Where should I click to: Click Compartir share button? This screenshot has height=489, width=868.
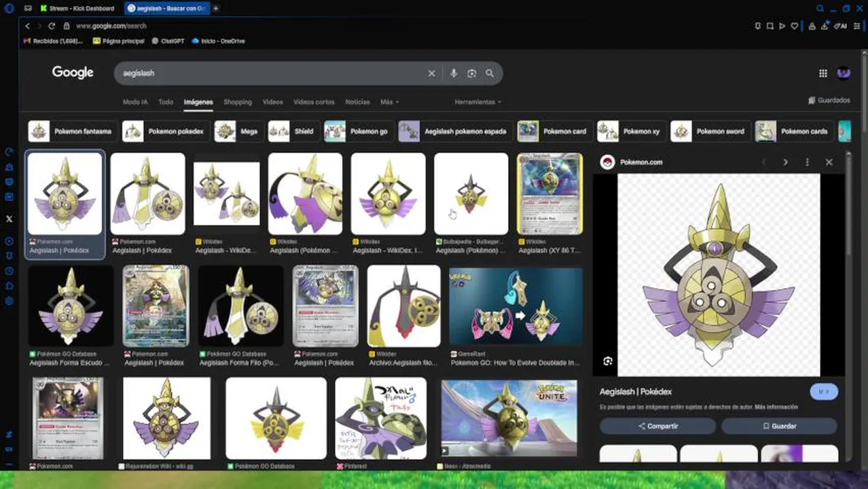pyautogui.click(x=657, y=427)
